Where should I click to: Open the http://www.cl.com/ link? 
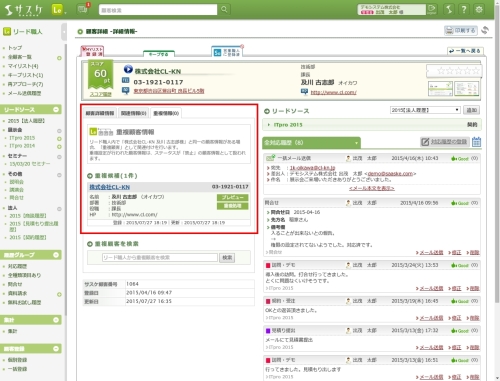(334, 92)
